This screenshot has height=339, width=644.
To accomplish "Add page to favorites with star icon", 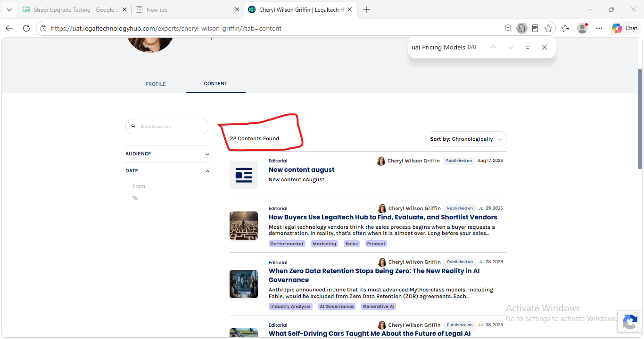I will (x=548, y=28).
